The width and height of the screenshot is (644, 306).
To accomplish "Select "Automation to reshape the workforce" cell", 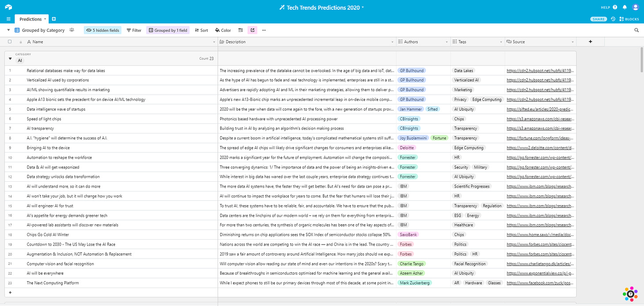I will point(111,157).
